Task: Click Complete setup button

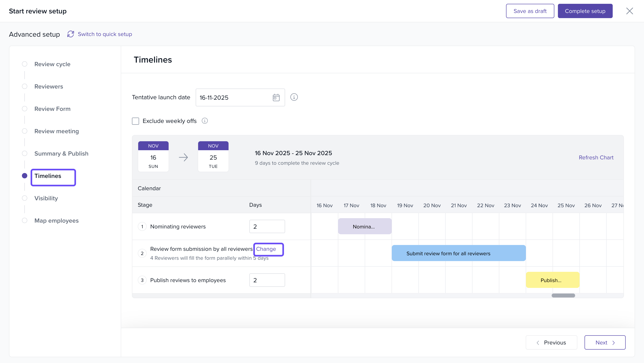Action: click(x=585, y=11)
